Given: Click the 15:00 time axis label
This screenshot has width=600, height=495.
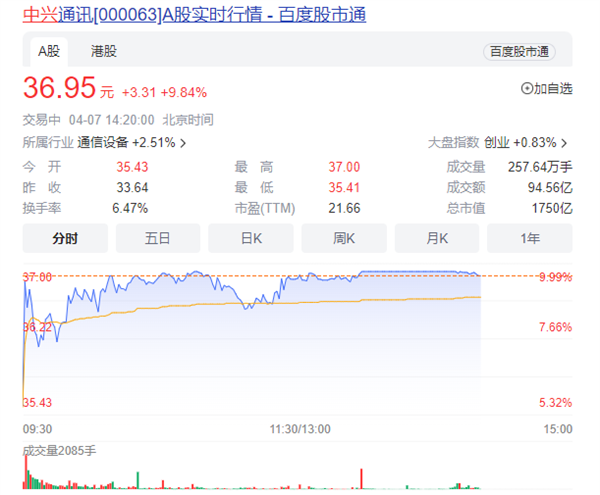Looking at the screenshot, I should pyautogui.click(x=558, y=429).
